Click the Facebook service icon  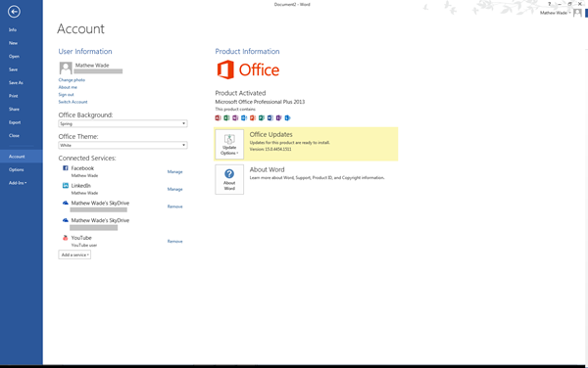[66, 168]
